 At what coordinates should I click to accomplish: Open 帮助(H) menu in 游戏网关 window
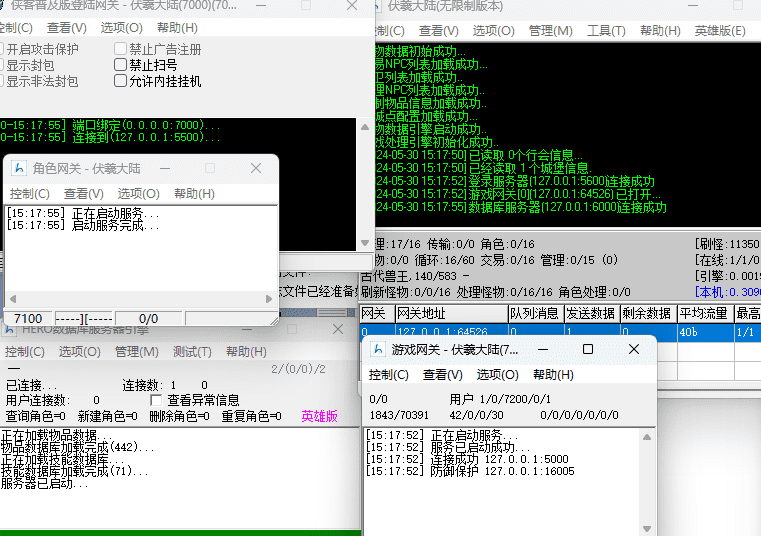(553, 375)
